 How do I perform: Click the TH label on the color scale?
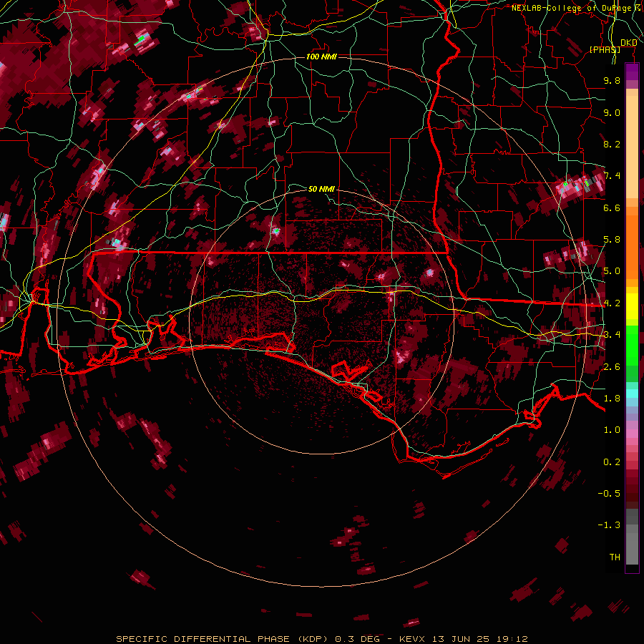[x=615, y=557]
